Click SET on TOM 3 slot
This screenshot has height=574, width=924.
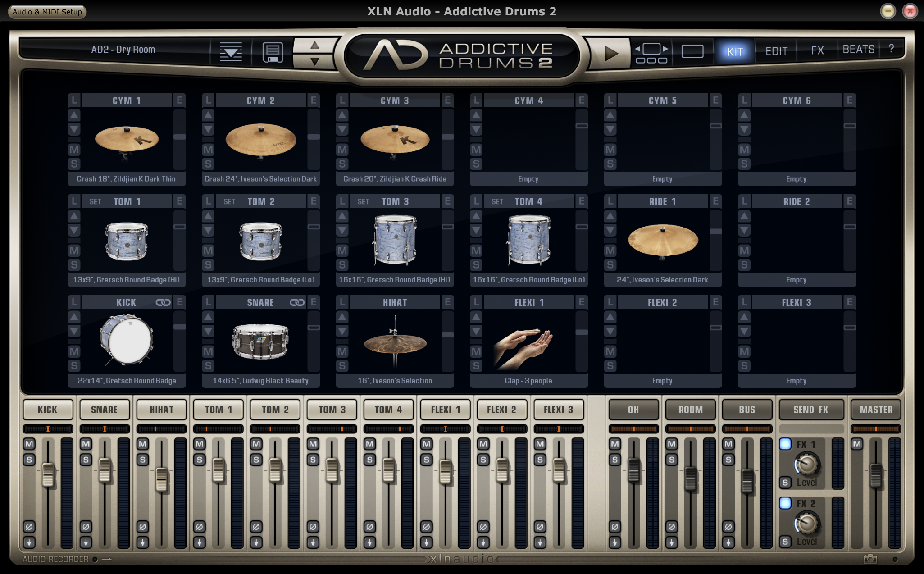[363, 201]
